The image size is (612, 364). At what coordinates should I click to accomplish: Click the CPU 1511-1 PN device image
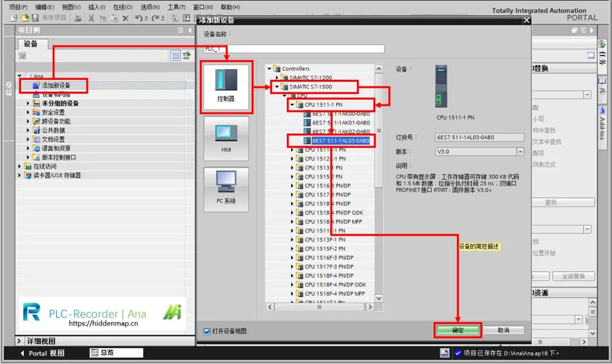pos(441,86)
